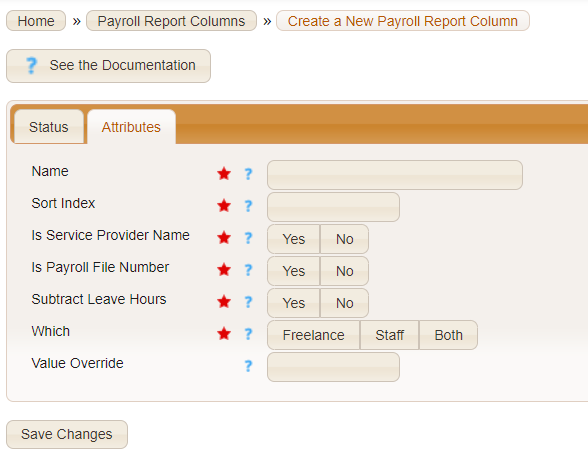
Task: Go to Payroll Report Columns breadcrumb
Action: point(171,21)
